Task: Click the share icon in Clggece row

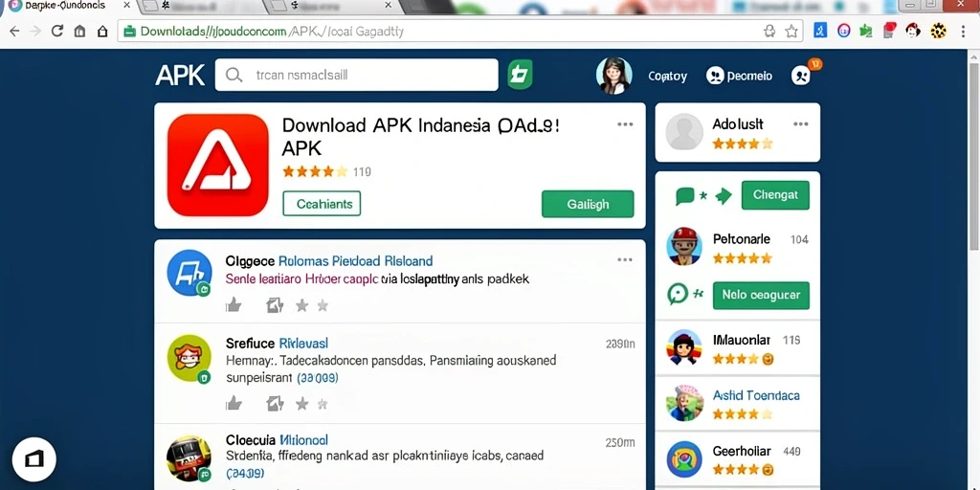Action: [275, 305]
